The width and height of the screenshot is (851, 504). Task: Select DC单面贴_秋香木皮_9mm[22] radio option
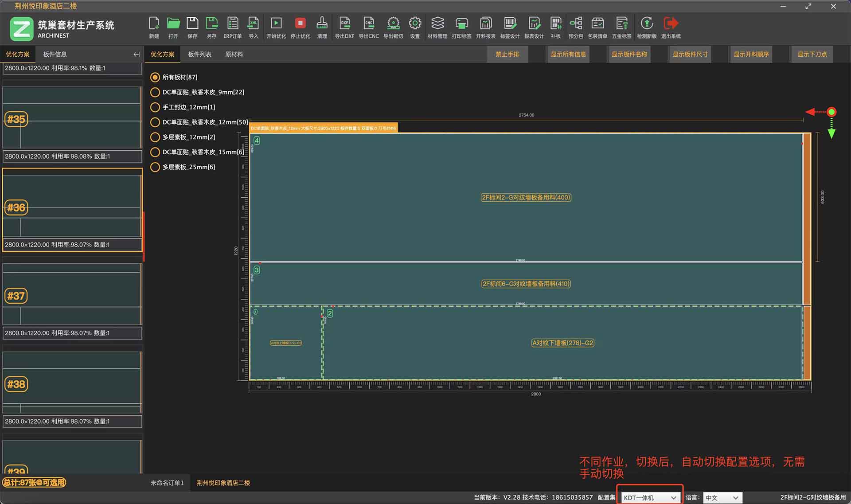click(155, 92)
